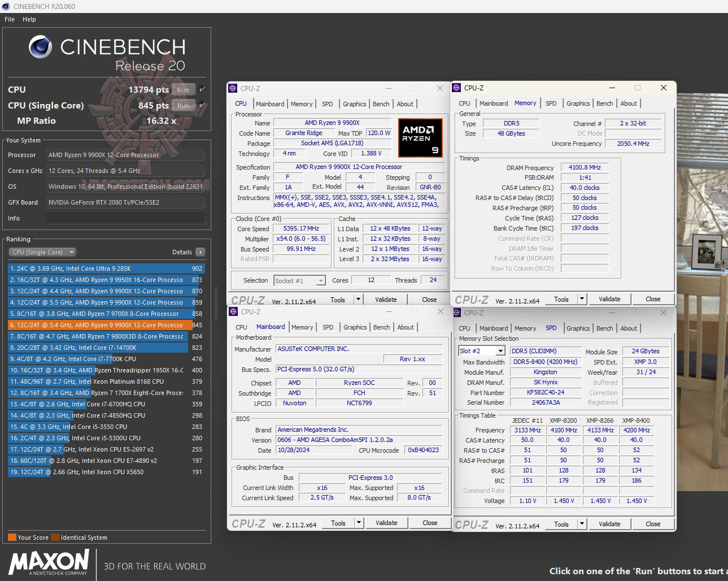Click the CPU-Z icon of the mainboard window title bar
This screenshot has width=728, height=581.
tap(233, 311)
